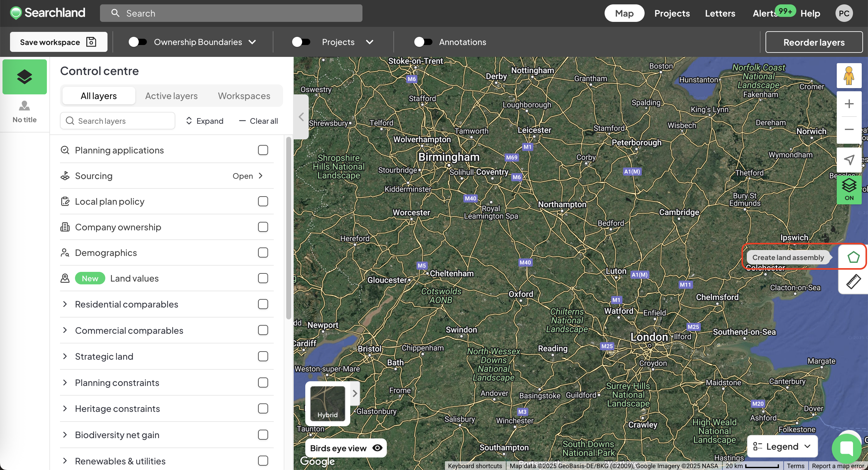868x470 pixels.
Task: Click the Searchland logo
Action: point(47,13)
